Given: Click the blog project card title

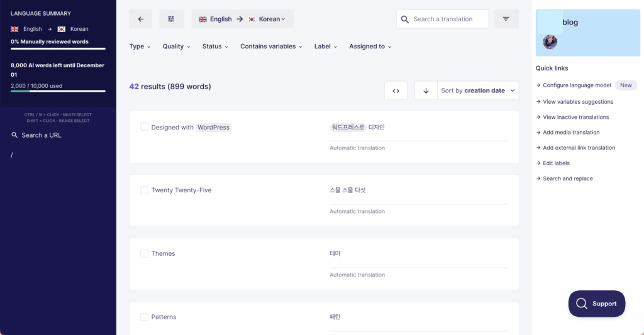Looking at the screenshot, I should tap(570, 22).
